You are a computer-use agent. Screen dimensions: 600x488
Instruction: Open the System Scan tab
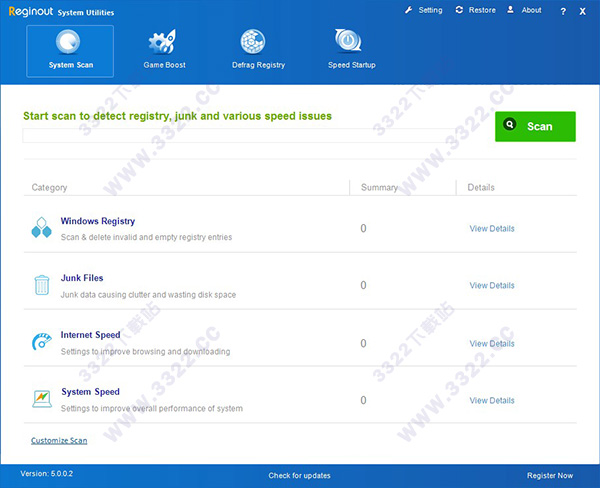pyautogui.click(x=70, y=51)
